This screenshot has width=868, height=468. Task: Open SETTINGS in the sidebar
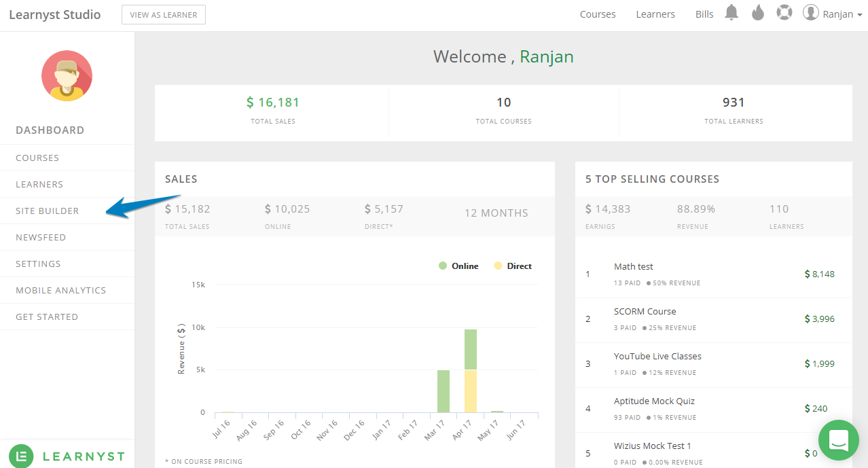point(38,264)
